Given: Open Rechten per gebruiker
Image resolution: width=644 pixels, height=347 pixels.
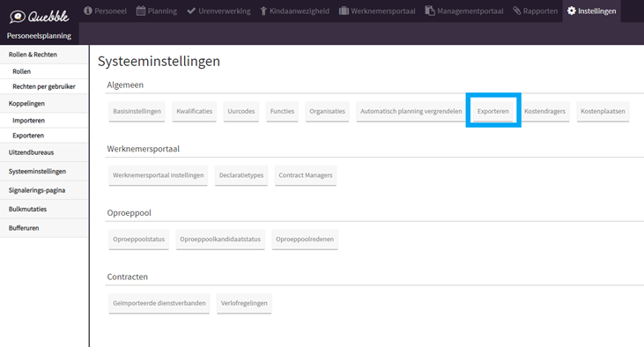Looking at the screenshot, I should pos(44,86).
